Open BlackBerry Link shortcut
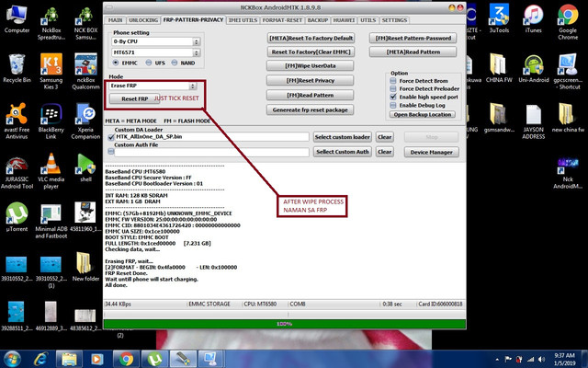The height and width of the screenshot is (368, 588). pyautogui.click(x=51, y=121)
